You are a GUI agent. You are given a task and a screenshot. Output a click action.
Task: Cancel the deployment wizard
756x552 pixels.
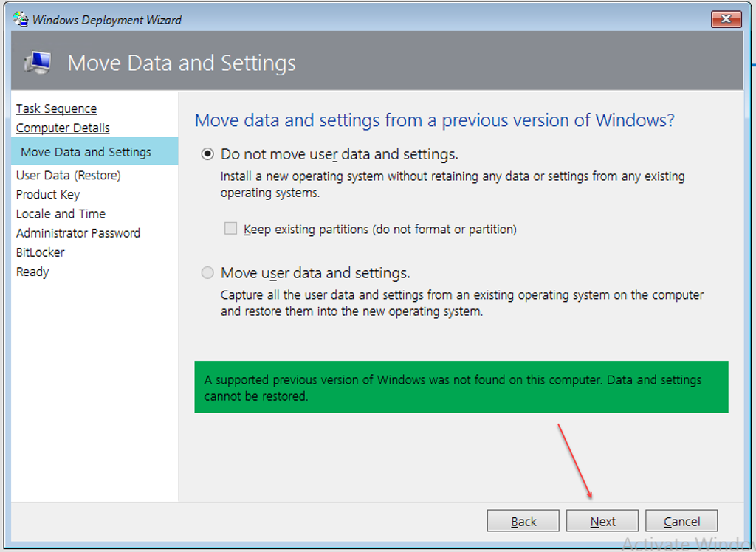[x=681, y=521]
